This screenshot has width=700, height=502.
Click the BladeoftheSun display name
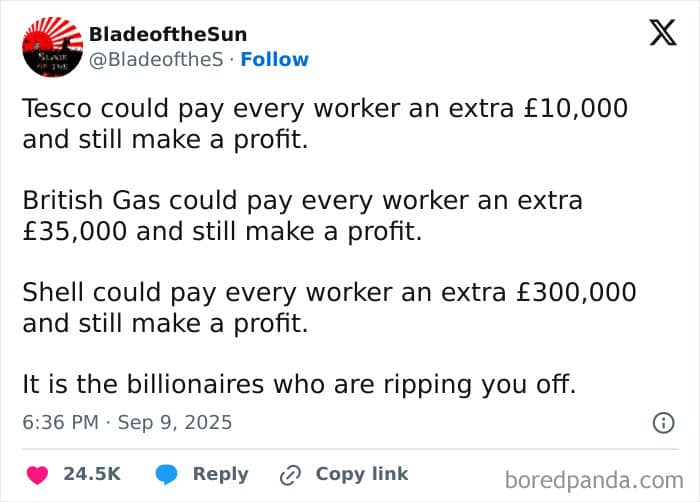point(168,35)
